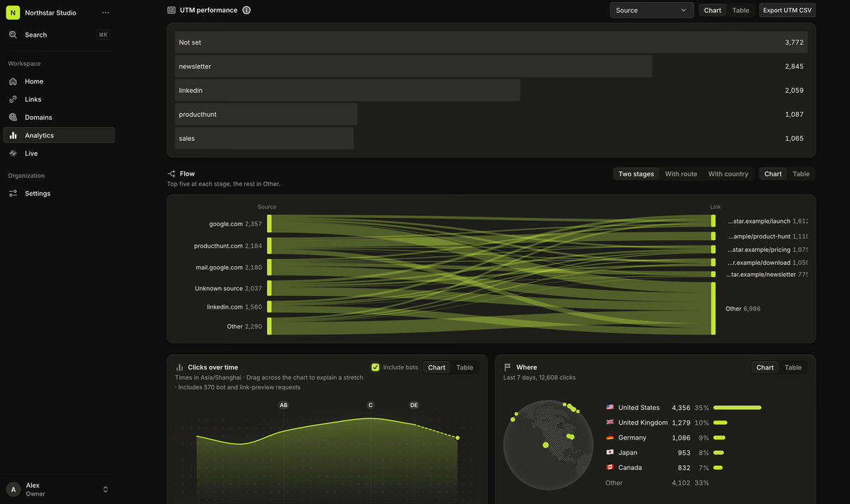Expand the Alex account switcher chevron

click(106, 489)
